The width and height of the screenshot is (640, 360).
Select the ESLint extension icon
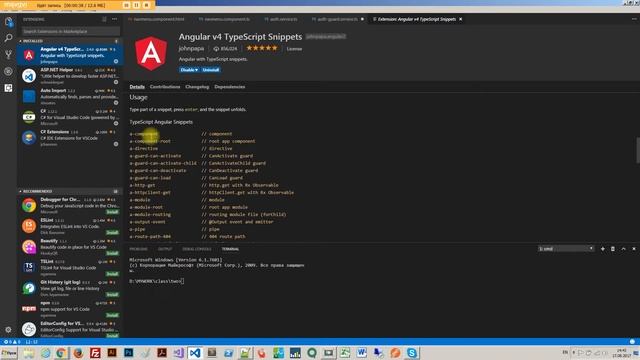coord(29,226)
